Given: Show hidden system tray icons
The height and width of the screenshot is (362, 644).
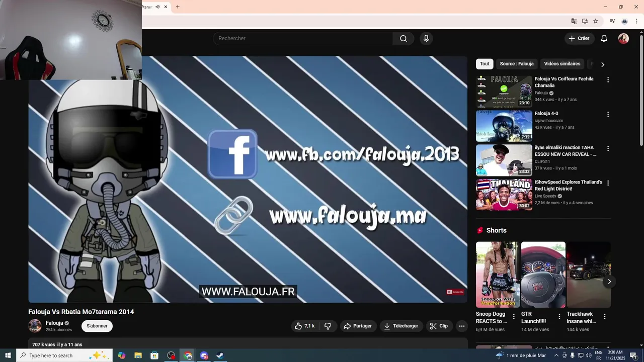Looking at the screenshot, I should pos(556,355).
